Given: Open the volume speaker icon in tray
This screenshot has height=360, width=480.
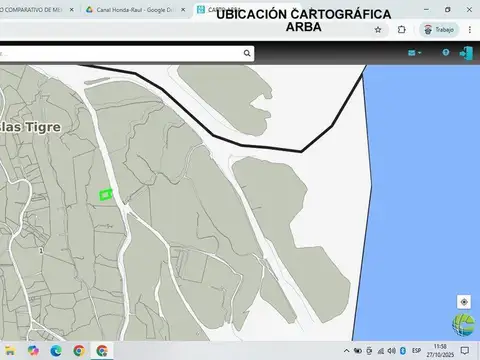Looking at the screenshot, I should (x=392, y=351).
